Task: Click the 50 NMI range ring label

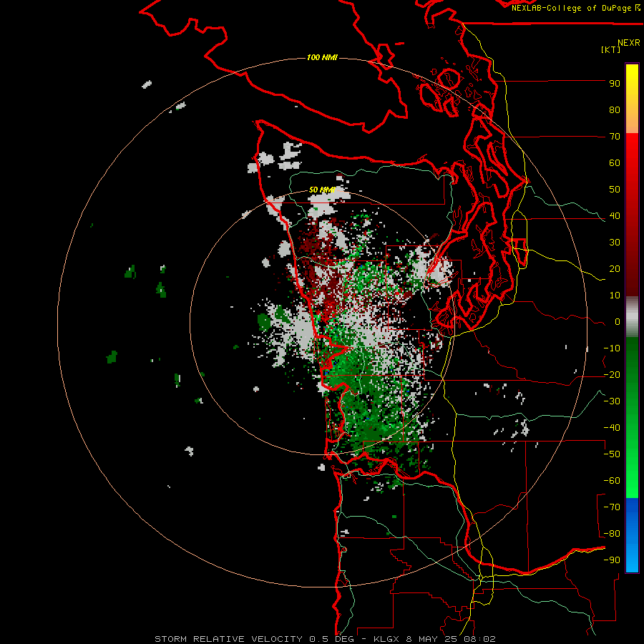Action: tap(322, 190)
